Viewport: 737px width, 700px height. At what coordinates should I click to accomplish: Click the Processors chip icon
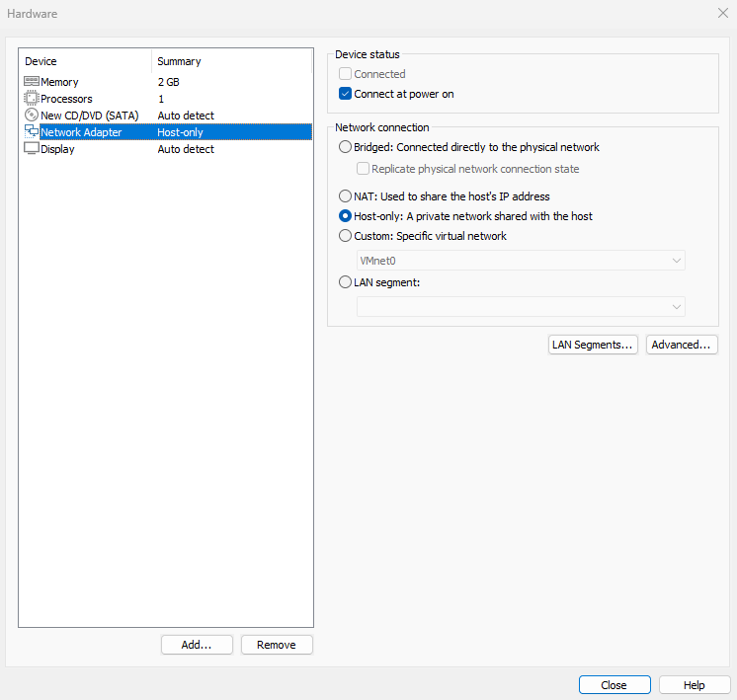tap(31, 99)
